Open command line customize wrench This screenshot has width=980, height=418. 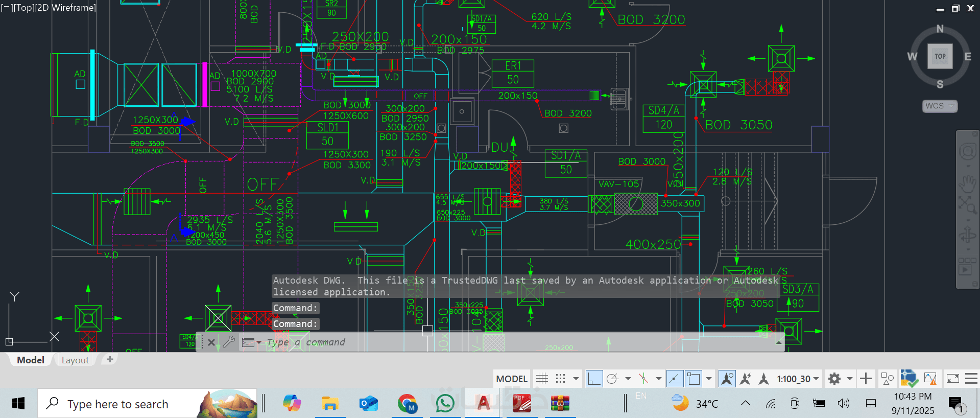(229, 342)
